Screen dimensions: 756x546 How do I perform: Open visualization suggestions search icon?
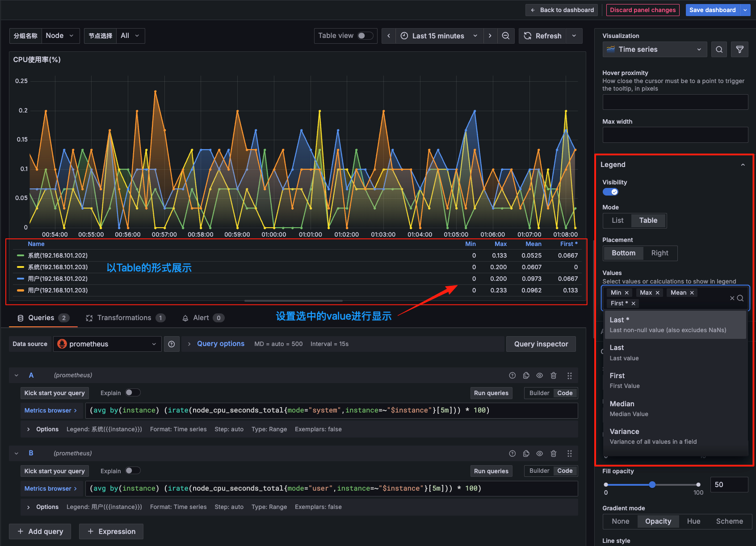pos(719,49)
